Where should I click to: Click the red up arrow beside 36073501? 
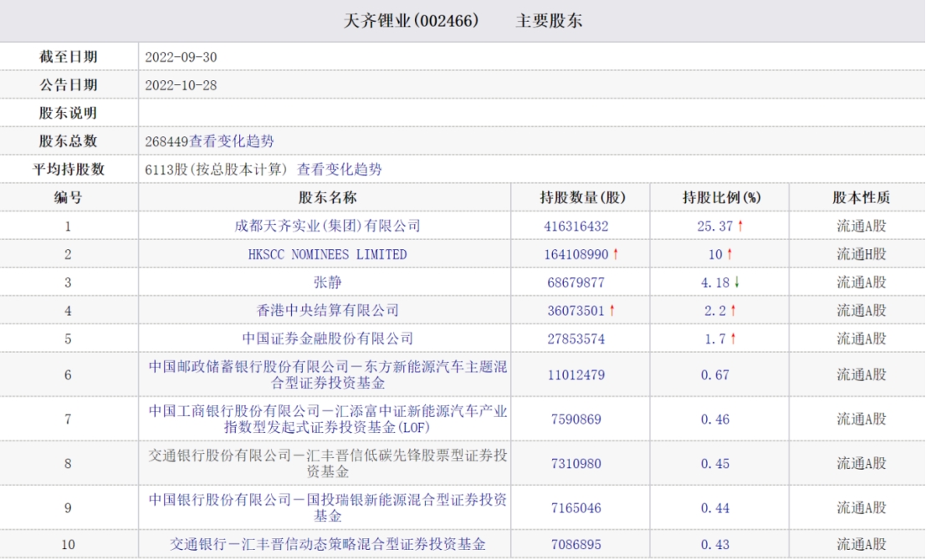point(612,311)
